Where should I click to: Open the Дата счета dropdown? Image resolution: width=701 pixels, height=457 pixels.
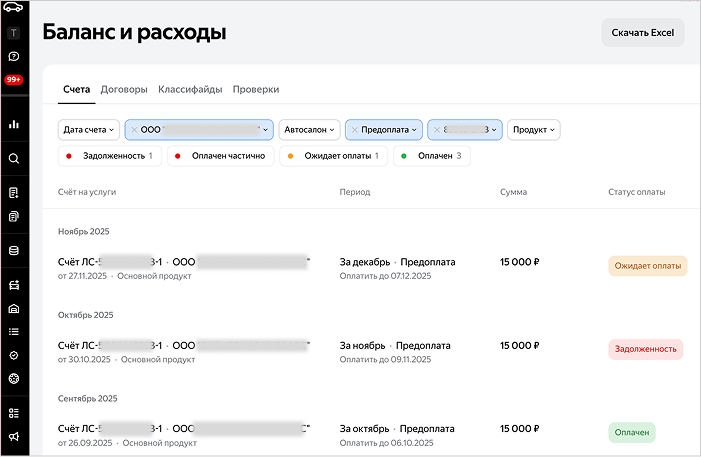click(89, 130)
